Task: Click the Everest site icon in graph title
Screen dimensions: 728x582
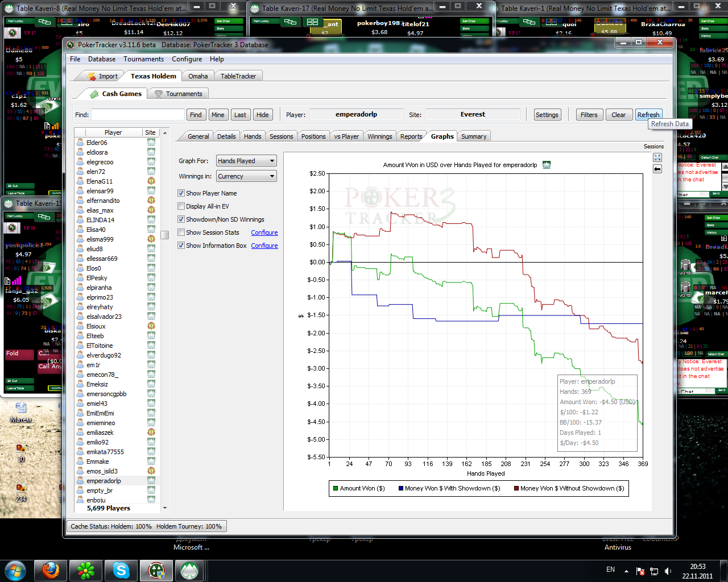Action: point(547,165)
